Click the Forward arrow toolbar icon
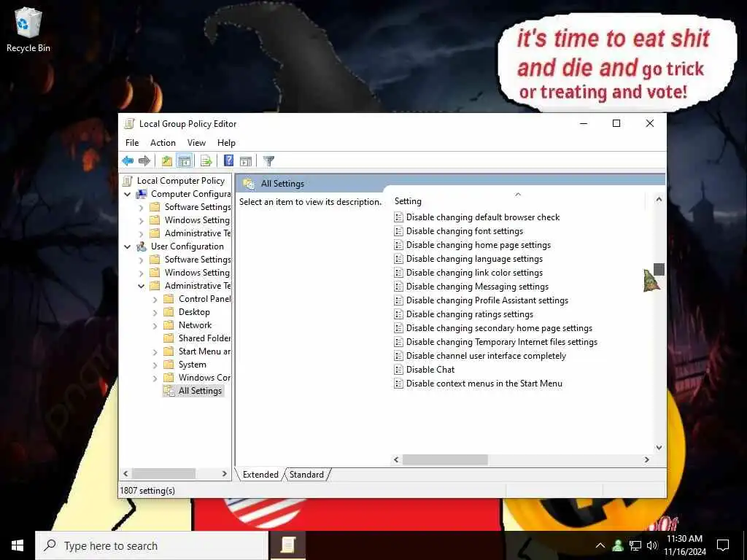 (x=144, y=161)
